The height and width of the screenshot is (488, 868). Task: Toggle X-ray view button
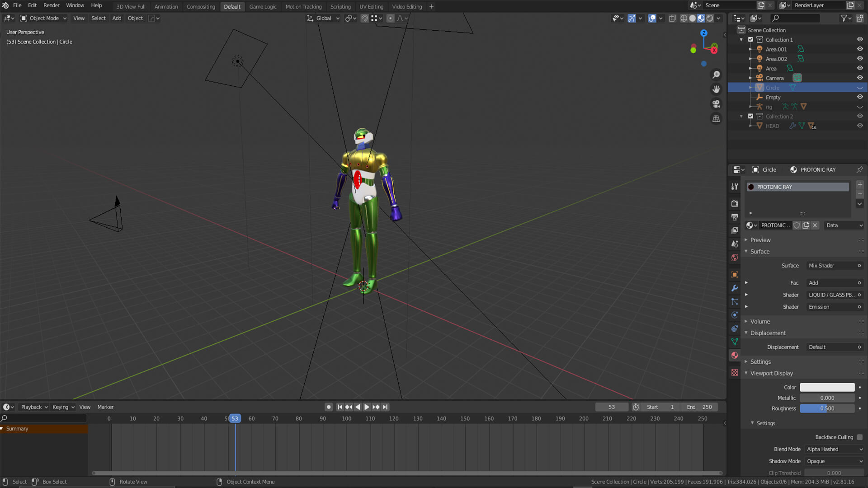pyautogui.click(x=672, y=18)
